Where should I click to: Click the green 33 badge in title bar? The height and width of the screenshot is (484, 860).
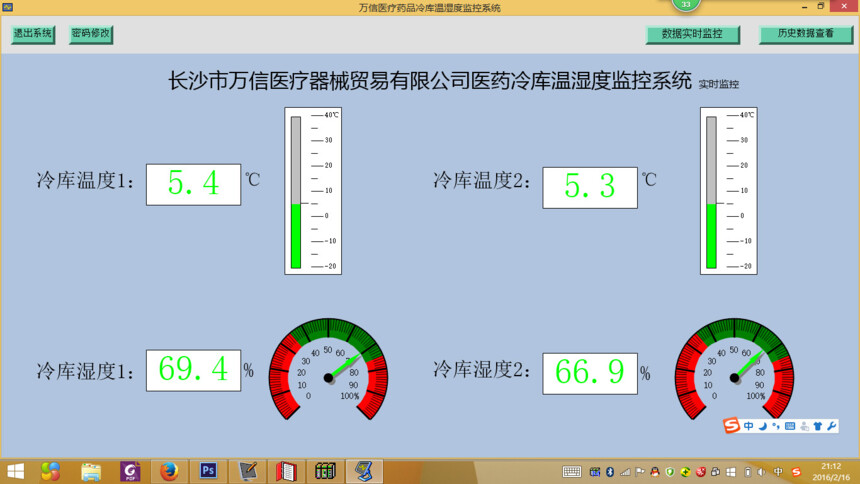tap(686, 5)
